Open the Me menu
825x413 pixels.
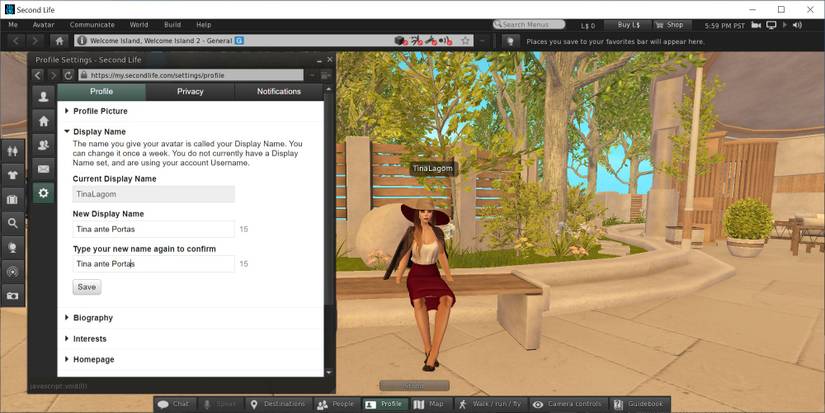point(13,25)
